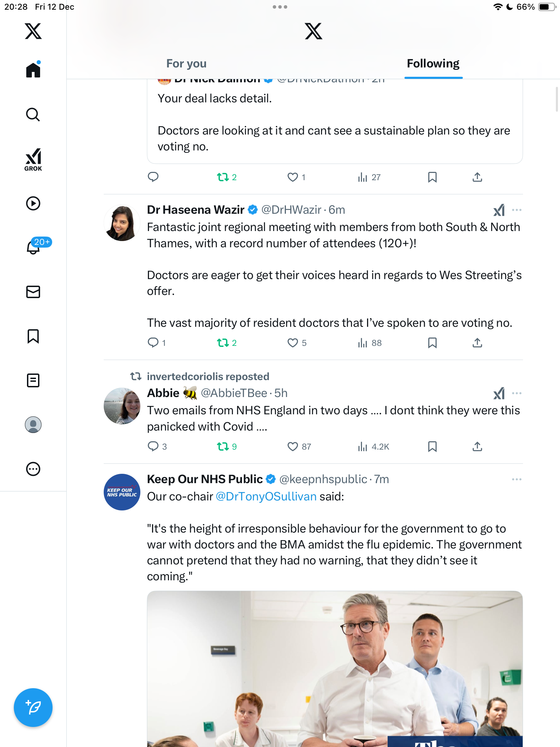The height and width of the screenshot is (747, 560).
Task: Bookmark Abbie's NHS England emails post
Action: pos(432,446)
